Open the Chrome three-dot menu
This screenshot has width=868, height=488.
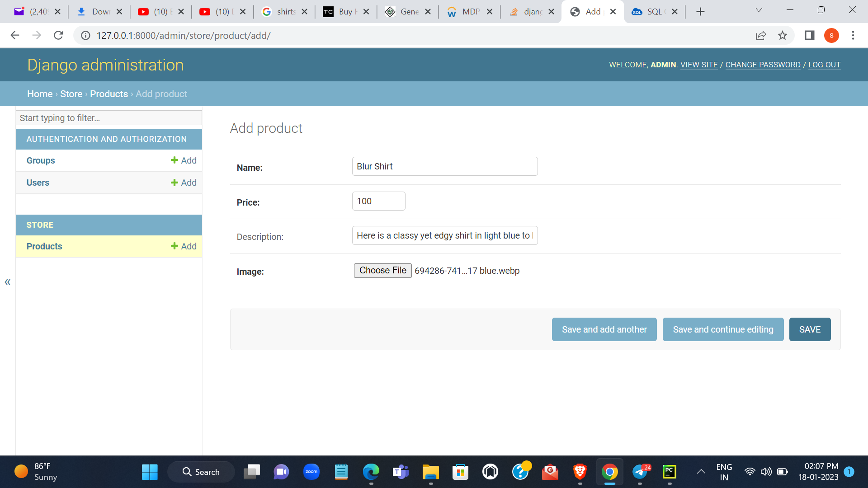click(854, 35)
